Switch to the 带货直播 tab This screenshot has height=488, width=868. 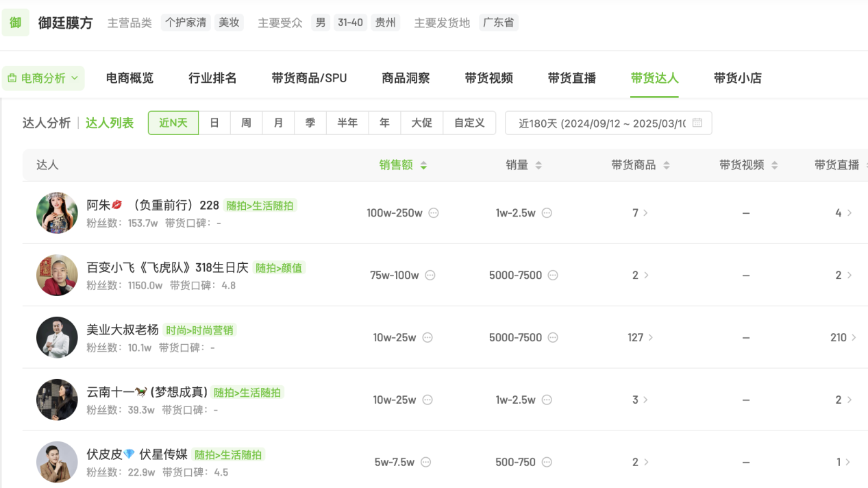(571, 78)
